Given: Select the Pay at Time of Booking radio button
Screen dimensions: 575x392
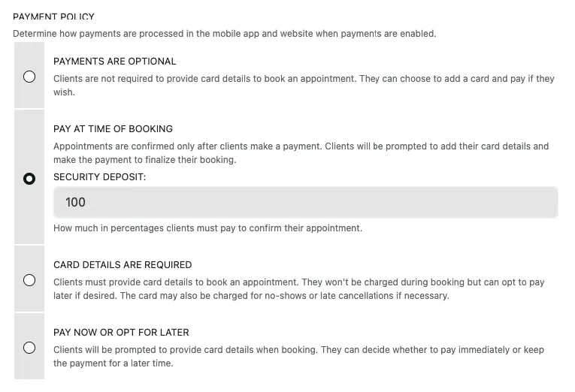Looking at the screenshot, I should (x=29, y=179).
